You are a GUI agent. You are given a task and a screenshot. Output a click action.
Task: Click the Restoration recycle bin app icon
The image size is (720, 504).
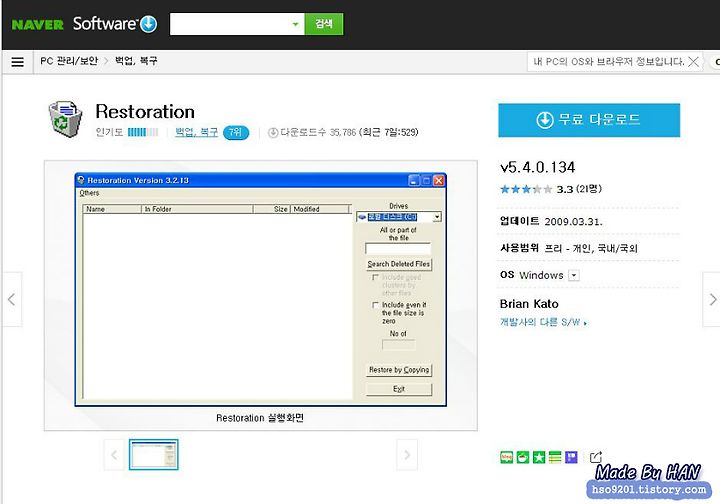pos(65,119)
